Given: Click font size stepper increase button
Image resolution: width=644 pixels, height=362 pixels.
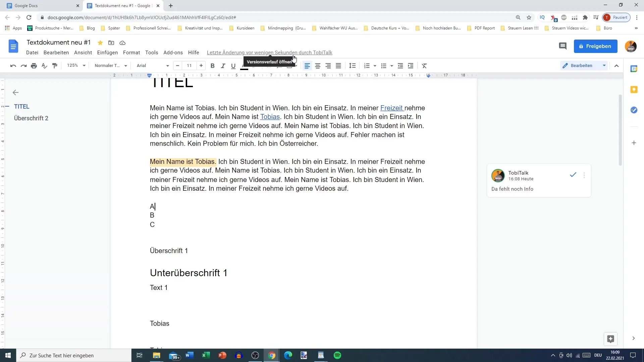Looking at the screenshot, I should coord(201,65).
